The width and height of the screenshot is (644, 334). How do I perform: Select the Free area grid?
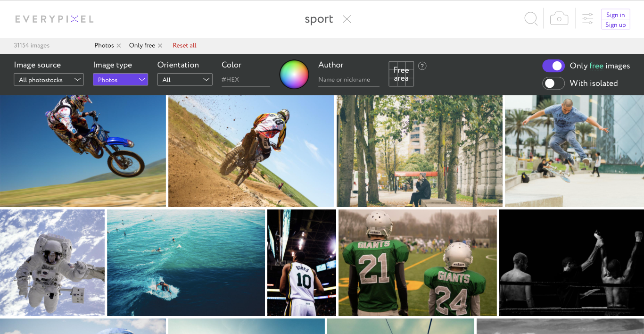[x=401, y=74]
